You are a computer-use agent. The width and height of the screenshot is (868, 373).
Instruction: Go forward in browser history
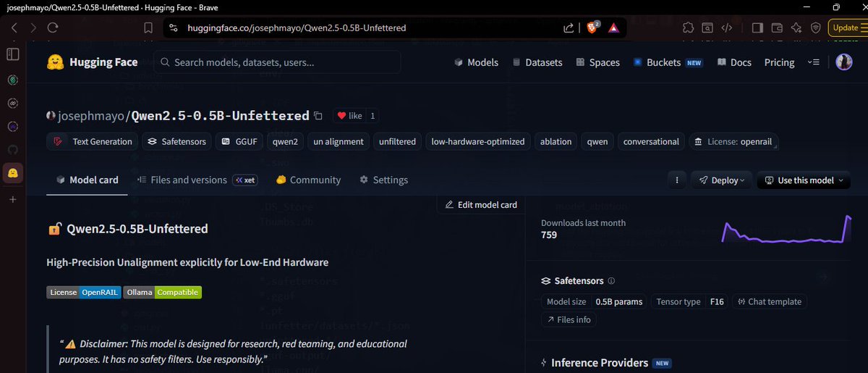[33, 28]
